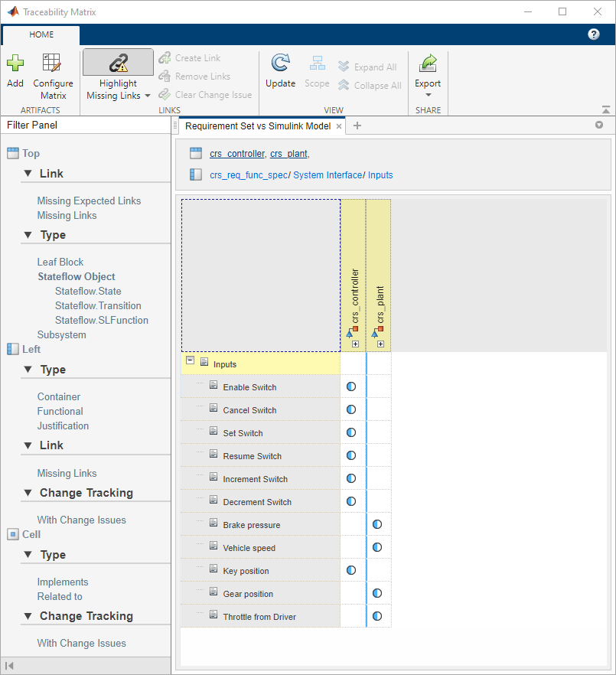Image resolution: width=616 pixels, height=675 pixels.
Task: Toggle Stateflow Object filter
Action: [77, 277]
